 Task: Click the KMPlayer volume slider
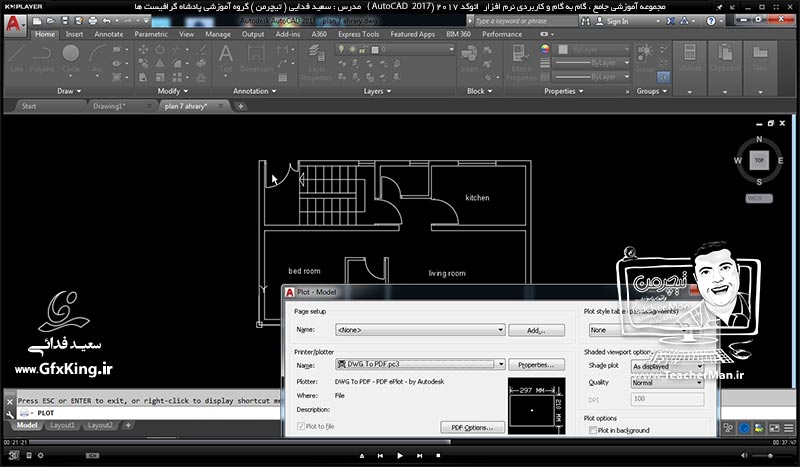[x=769, y=455]
